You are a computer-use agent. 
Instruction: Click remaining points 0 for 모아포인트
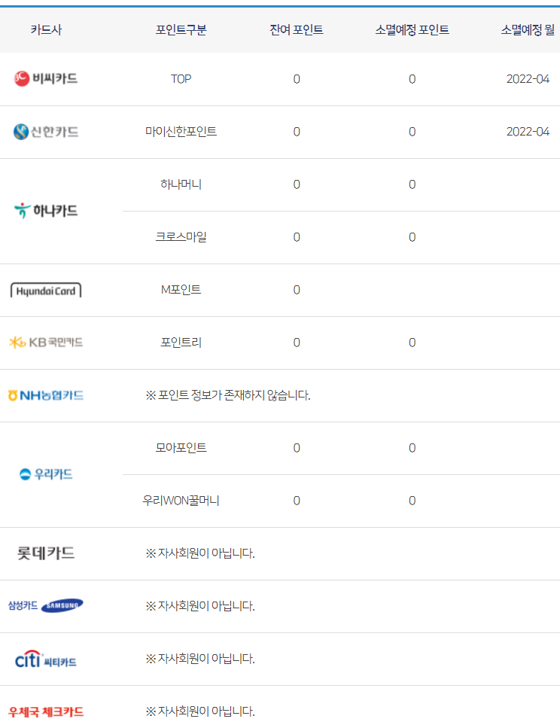coord(297,448)
